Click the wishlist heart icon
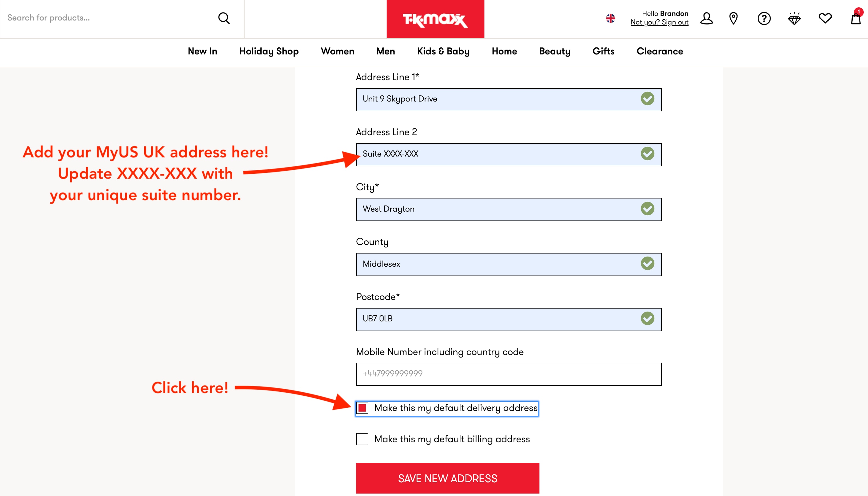Viewport: 868px width, 496px height. point(825,18)
